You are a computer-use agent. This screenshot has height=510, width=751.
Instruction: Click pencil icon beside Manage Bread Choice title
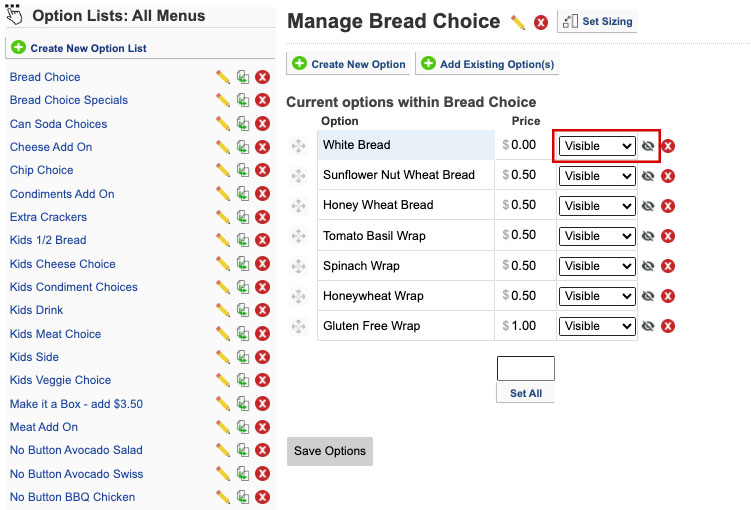coord(518,22)
